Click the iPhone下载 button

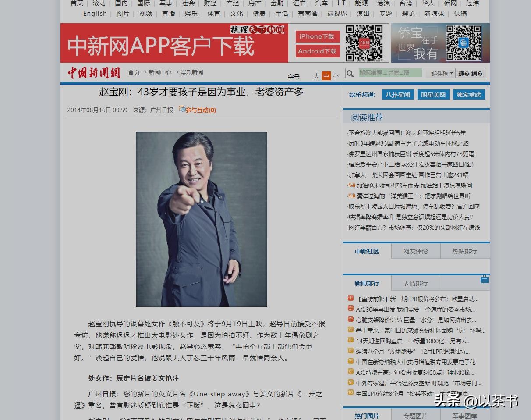tap(317, 36)
